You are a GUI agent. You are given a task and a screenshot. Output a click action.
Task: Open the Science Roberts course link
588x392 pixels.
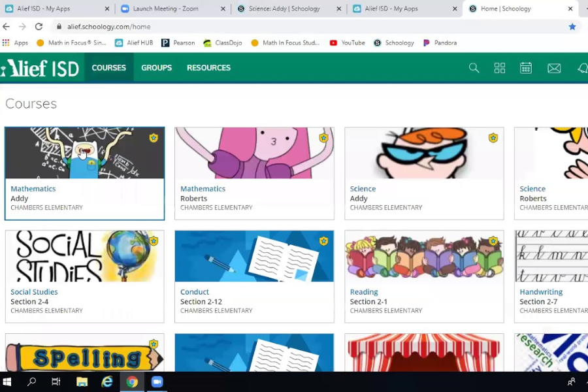point(532,189)
